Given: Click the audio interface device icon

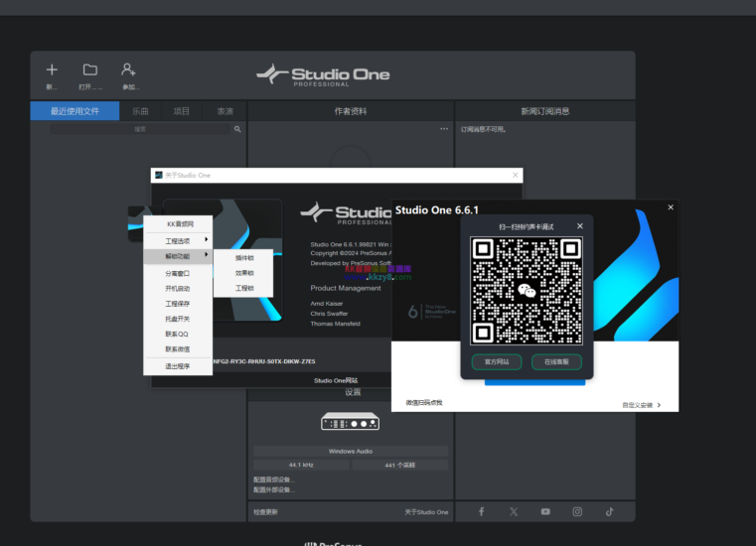Looking at the screenshot, I should 351,421.
